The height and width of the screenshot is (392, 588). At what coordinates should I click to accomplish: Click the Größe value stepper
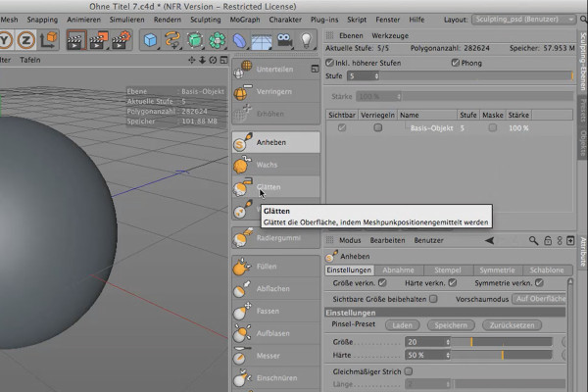point(448,342)
